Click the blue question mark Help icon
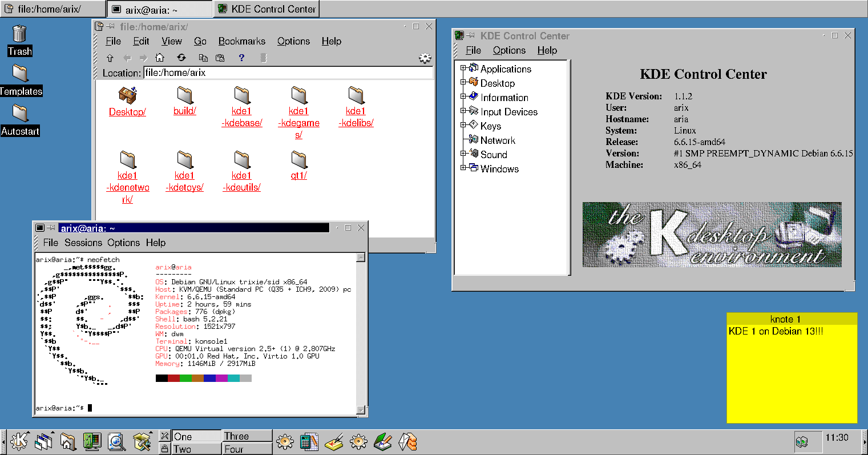 [x=241, y=58]
